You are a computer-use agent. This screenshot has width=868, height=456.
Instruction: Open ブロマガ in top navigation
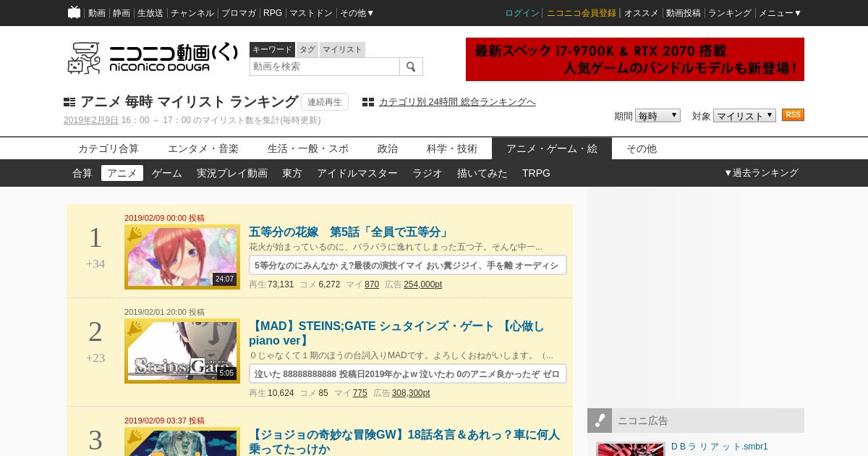tap(239, 13)
